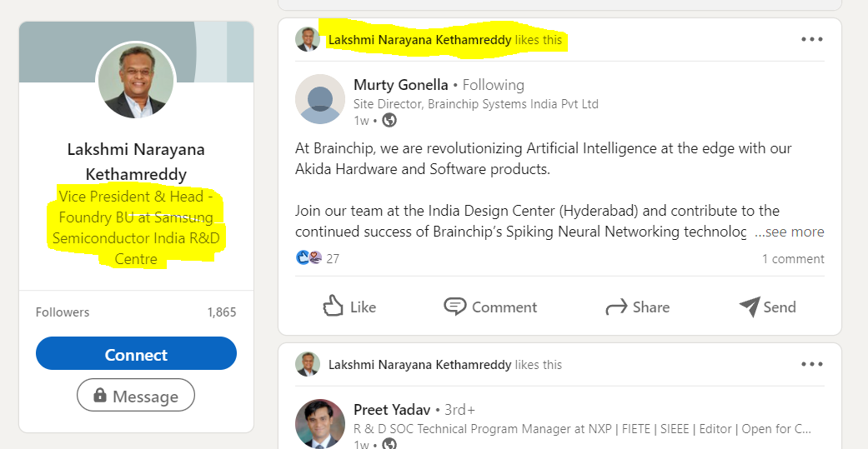The width and height of the screenshot is (868, 449).
Task: Click the Connect button
Action: [136, 355]
